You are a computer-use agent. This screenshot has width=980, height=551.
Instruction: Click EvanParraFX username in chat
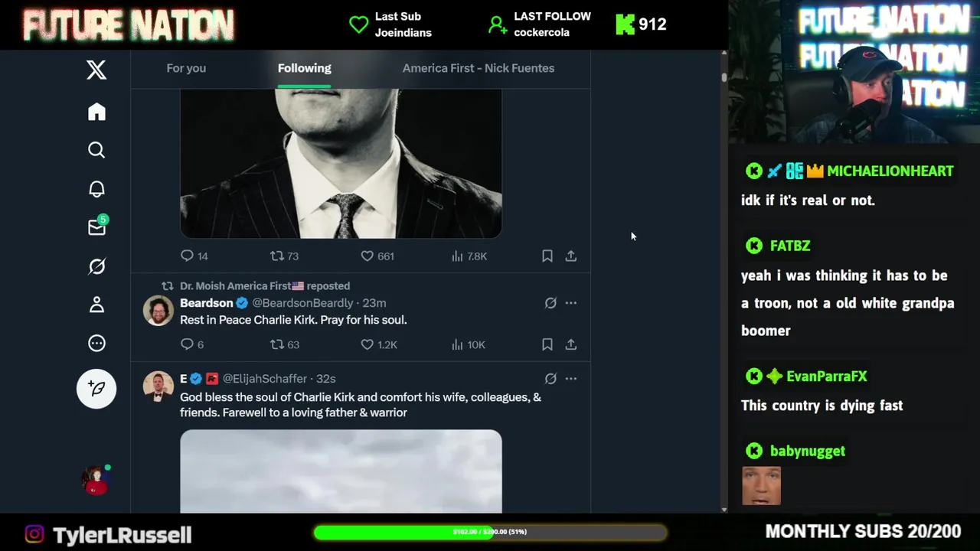pyautogui.click(x=827, y=377)
